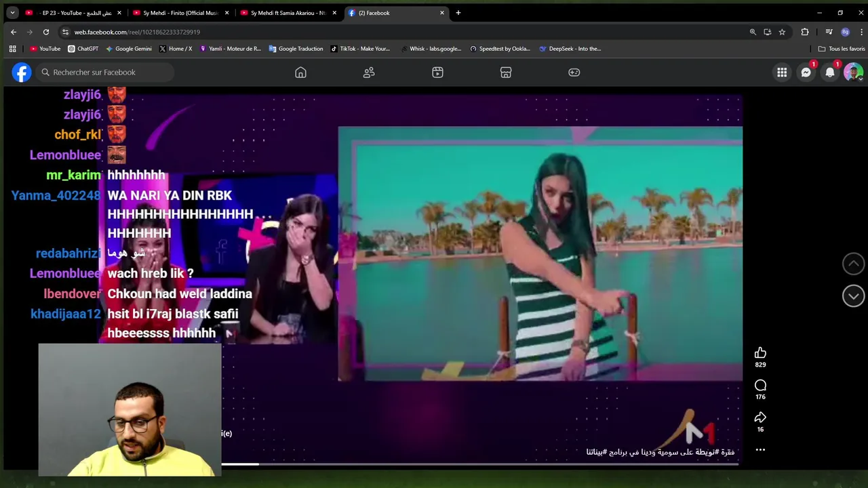This screenshot has width=868, height=488.
Task: Close the (2) Facebook tab
Action: point(442,13)
